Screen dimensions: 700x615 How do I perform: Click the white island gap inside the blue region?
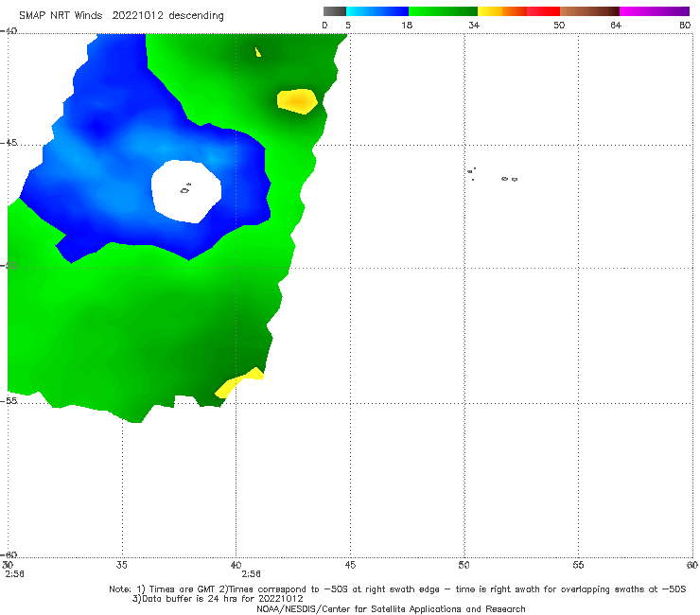tap(186, 191)
